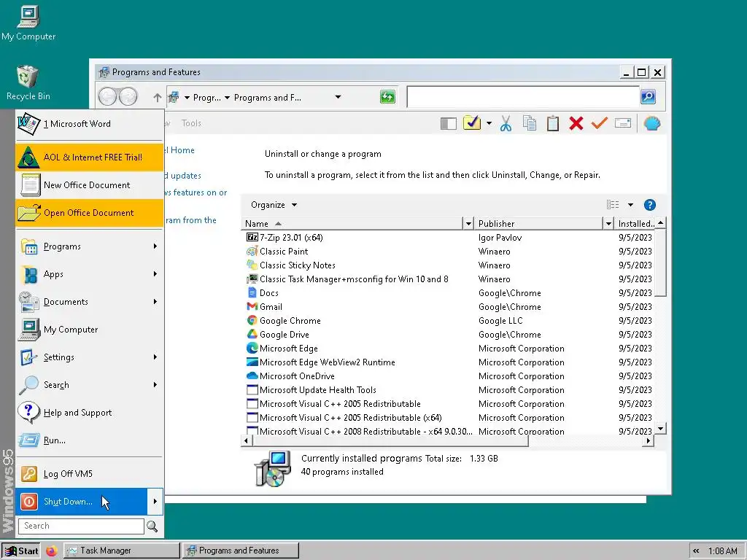
Task: Click the Paste clipboard toolbar icon
Action: click(x=553, y=123)
